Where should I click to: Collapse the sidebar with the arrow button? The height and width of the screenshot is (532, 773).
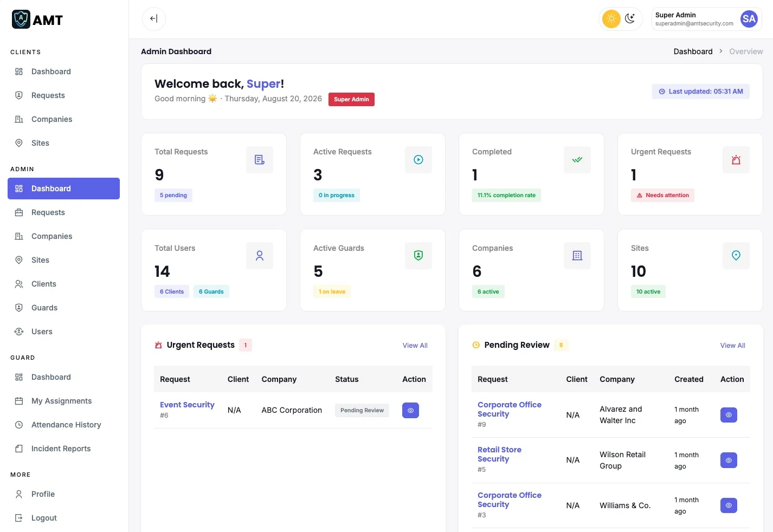click(154, 19)
